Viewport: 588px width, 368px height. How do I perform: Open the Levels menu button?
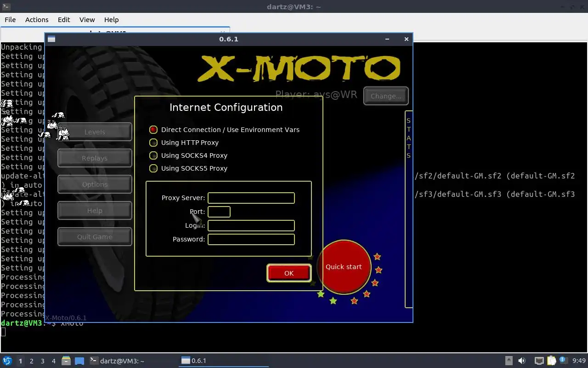coord(95,132)
